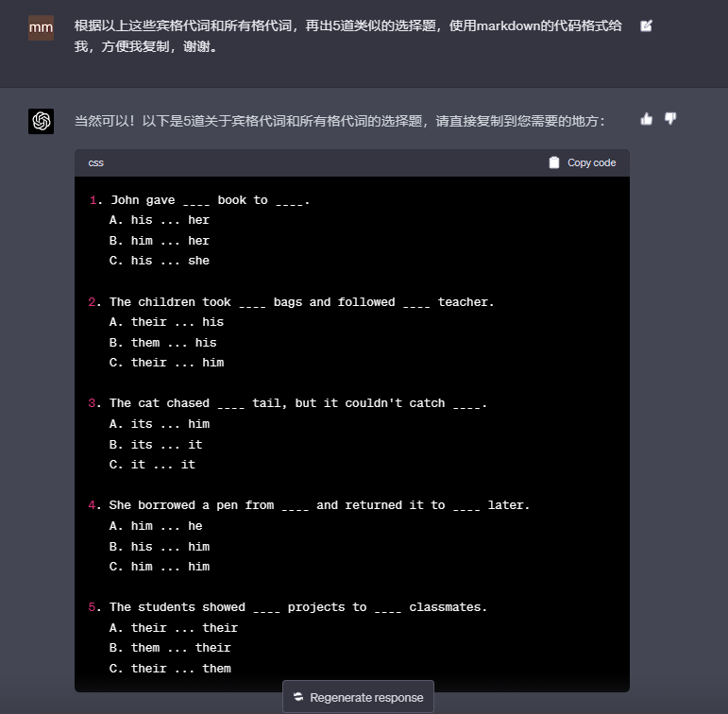Click option 'A. their ... his'
The width and height of the screenshot is (728, 714).
[x=166, y=322]
